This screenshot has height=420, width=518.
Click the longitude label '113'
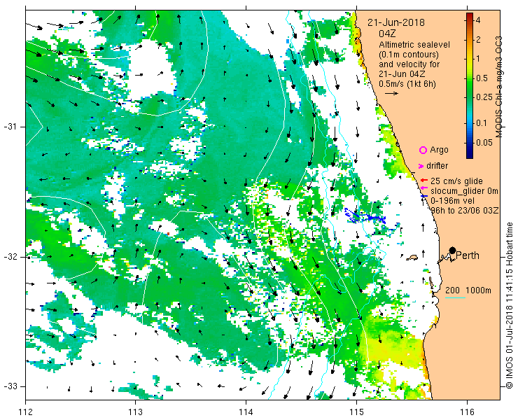(x=135, y=412)
